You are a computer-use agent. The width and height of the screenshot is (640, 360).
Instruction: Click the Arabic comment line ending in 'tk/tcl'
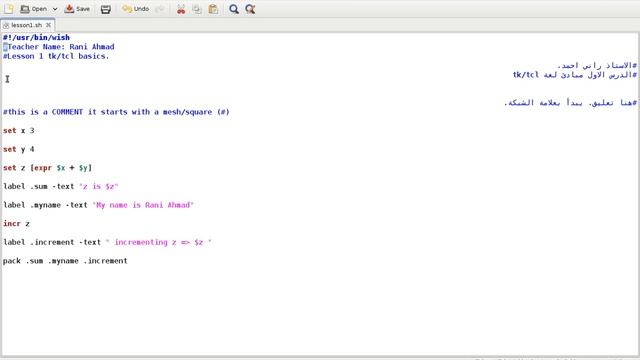575,75
